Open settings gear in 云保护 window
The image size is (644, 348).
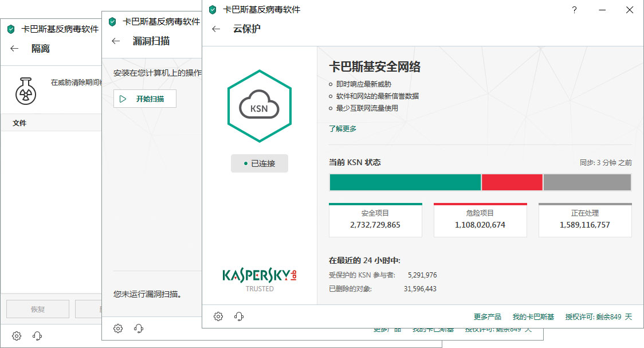(218, 316)
